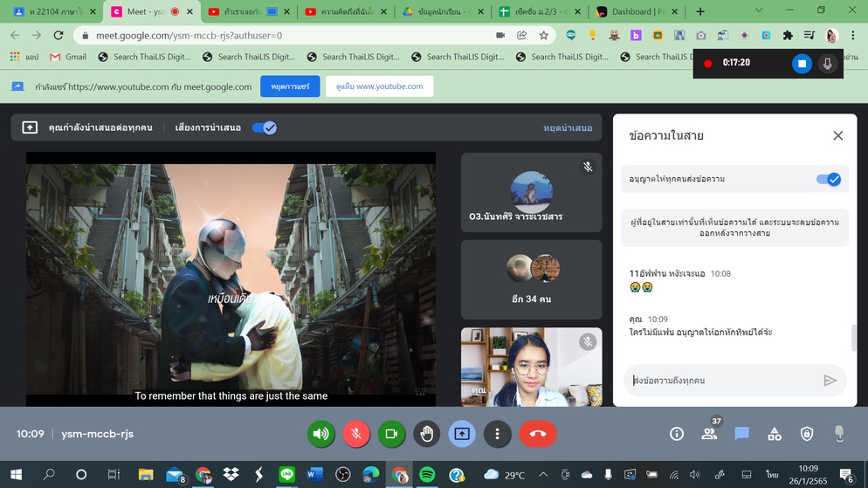Mute the speaker with the green volume button
Viewport: 868px width, 488px height.
[x=321, y=434]
